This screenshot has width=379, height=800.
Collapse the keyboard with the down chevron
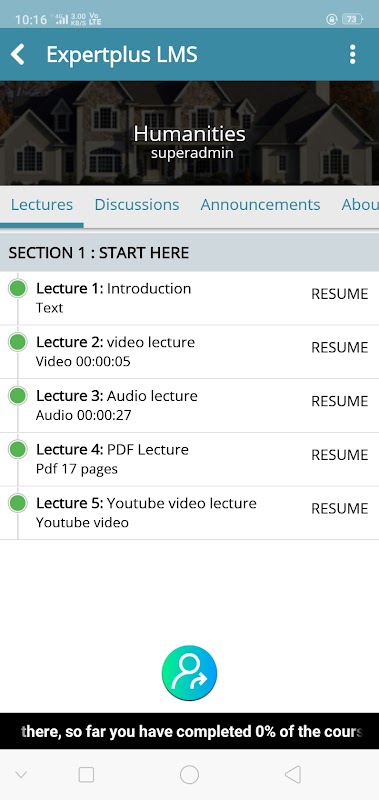[21, 775]
